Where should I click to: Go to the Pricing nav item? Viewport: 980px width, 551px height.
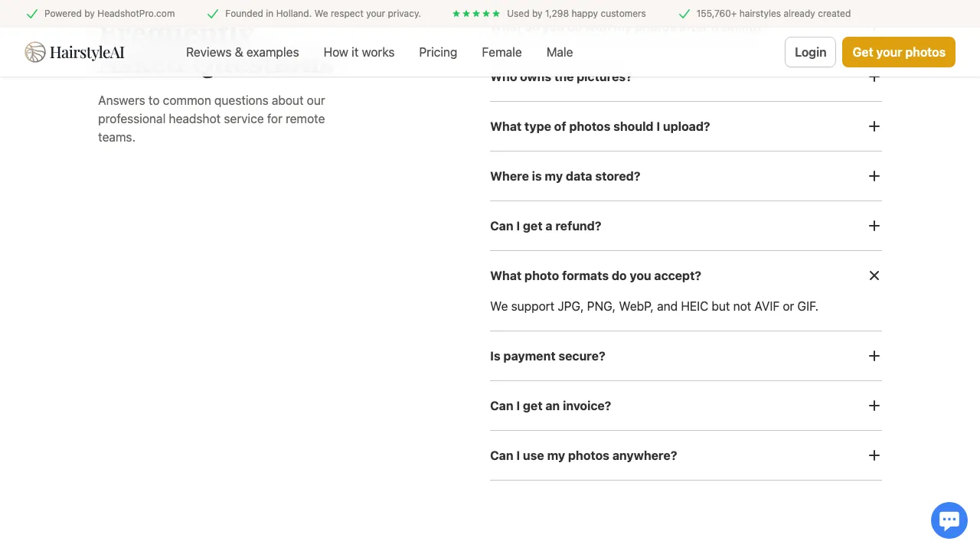[x=438, y=52]
